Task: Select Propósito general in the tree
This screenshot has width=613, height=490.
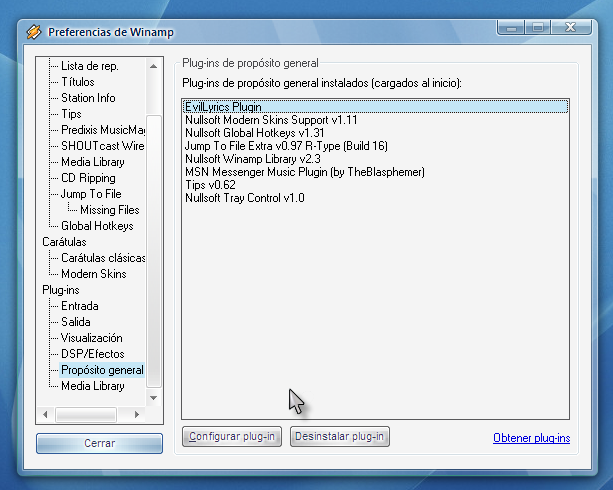Action: pyautogui.click(x=102, y=371)
